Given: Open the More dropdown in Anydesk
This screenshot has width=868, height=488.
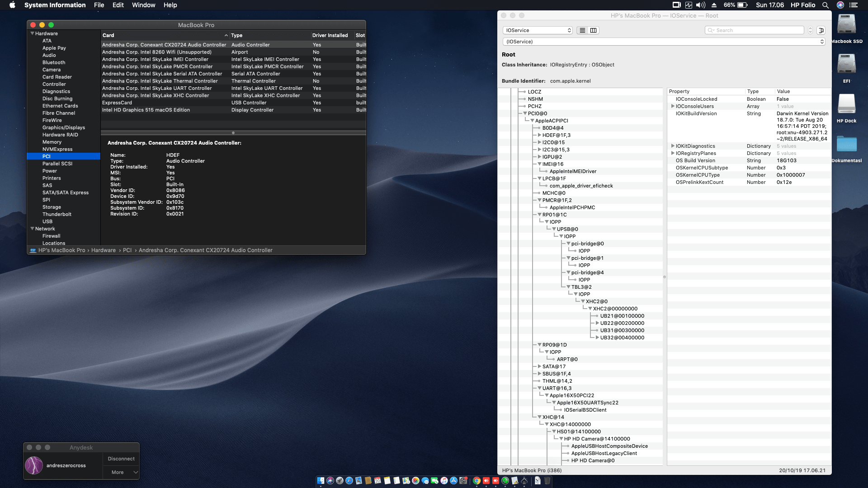Looking at the screenshot, I should click(121, 472).
